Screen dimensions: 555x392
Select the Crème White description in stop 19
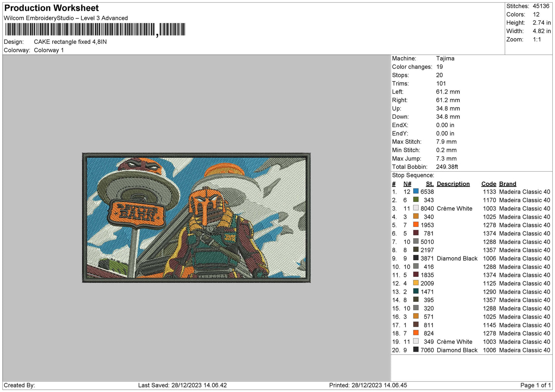[x=454, y=342]
